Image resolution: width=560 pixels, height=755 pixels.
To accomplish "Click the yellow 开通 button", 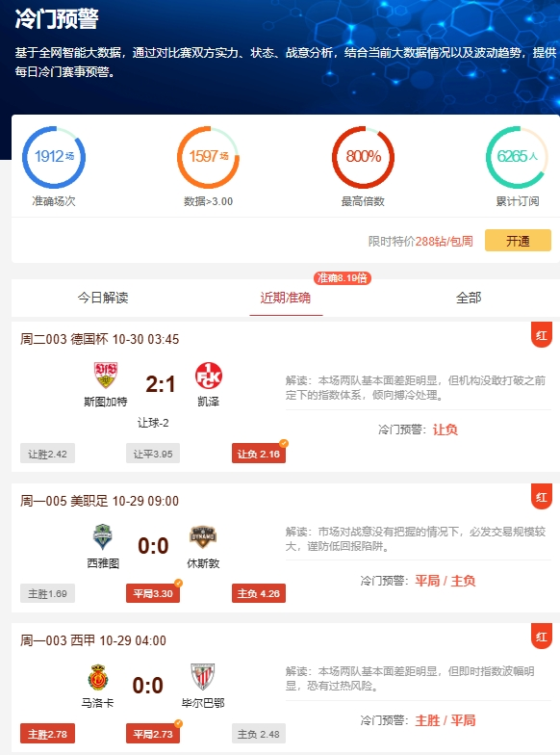I will point(518,241).
